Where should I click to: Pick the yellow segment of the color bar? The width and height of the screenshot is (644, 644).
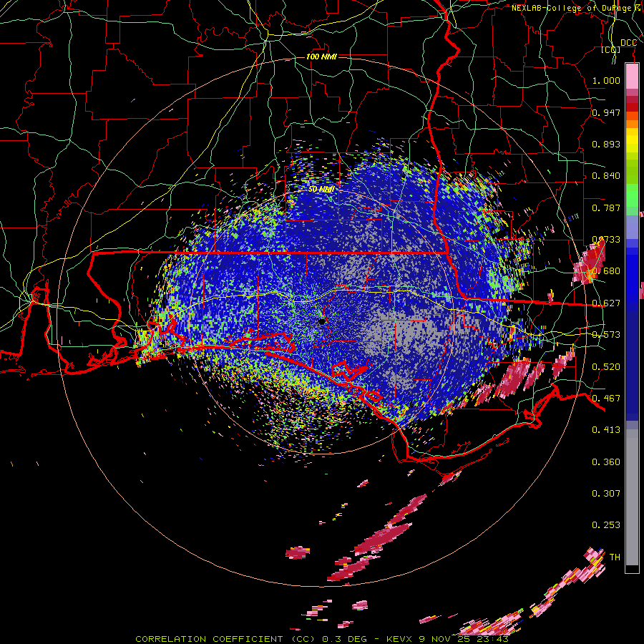click(632, 140)
